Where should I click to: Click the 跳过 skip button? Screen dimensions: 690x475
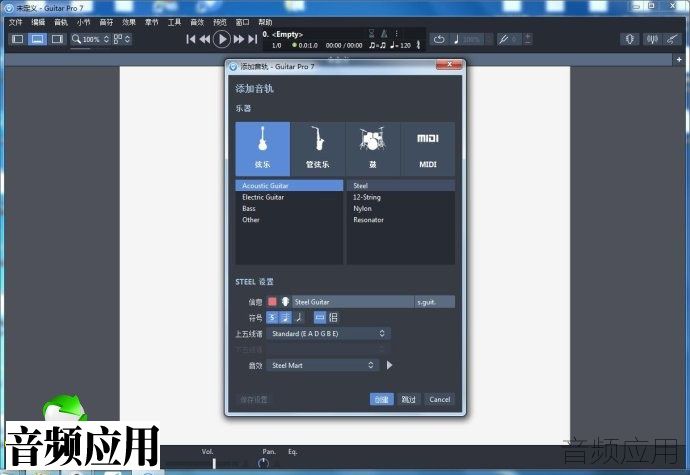[x=408, y=399]
